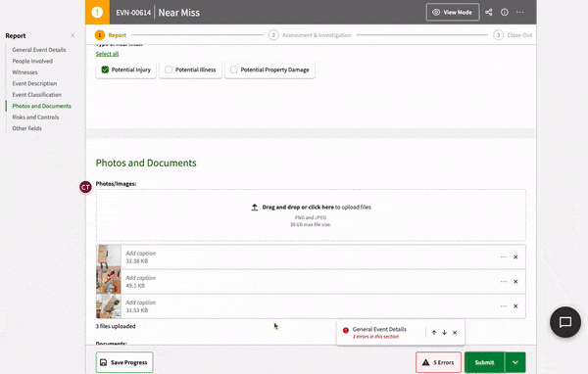Add caption to the 31.53 KB file
Screen dimensions: 588x374
[140, 303]
